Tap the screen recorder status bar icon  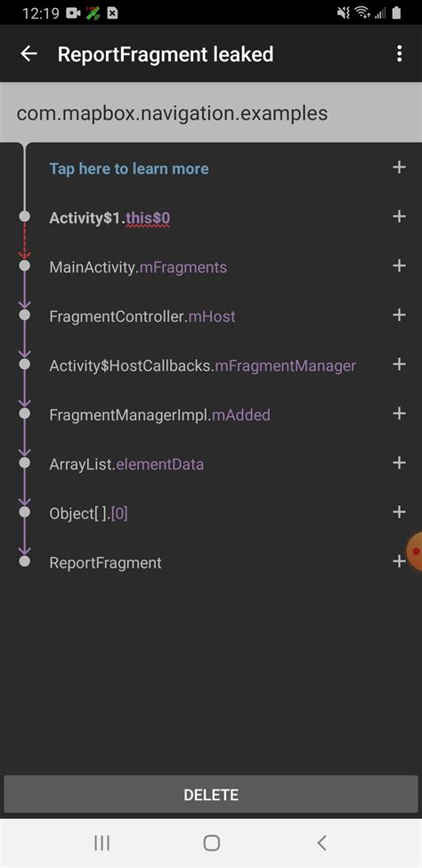tap(73, 12)
